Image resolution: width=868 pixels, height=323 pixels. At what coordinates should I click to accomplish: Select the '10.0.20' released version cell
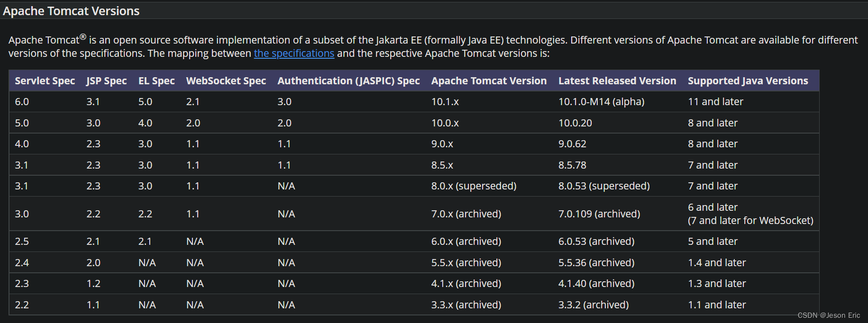pyautogui.click(x=575, y=123)
